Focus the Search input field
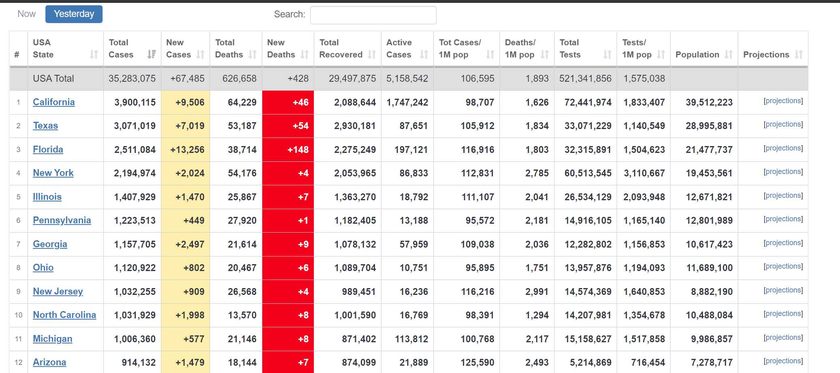Screen dimensions: 840x373 [x=373, y=15]
